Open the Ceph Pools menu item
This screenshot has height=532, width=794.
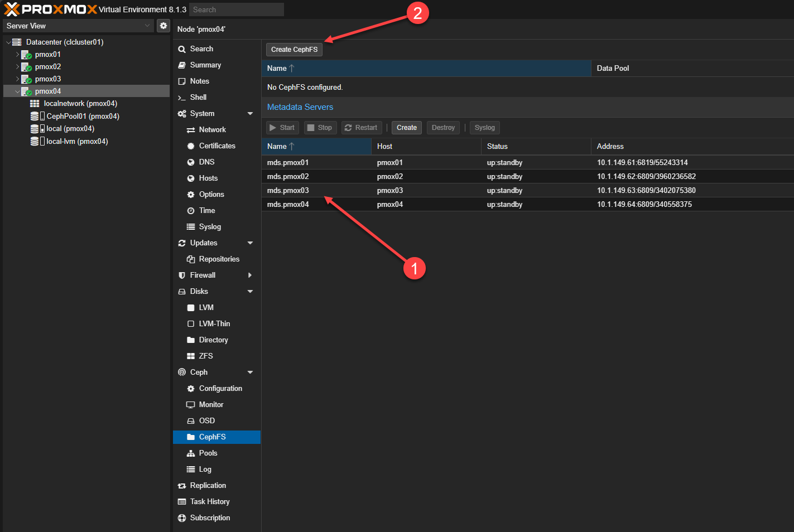[x=216, y=453]
